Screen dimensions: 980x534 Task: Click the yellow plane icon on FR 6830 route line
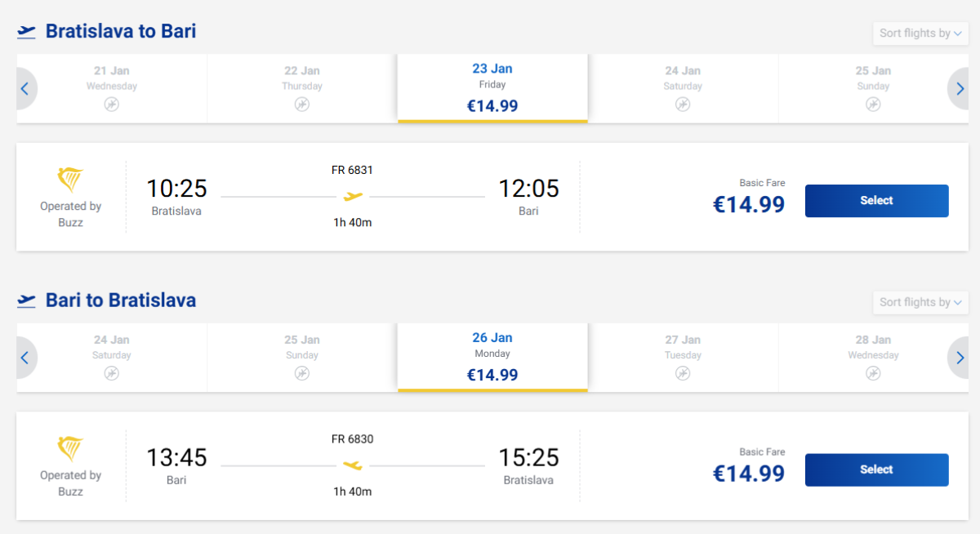pyautogui.click(x=353, y=465)
